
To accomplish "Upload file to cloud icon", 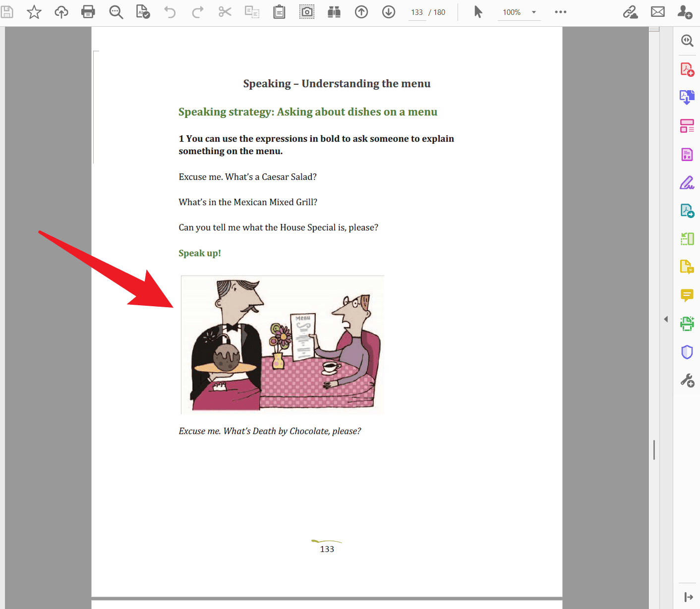I will click(61, 12).
